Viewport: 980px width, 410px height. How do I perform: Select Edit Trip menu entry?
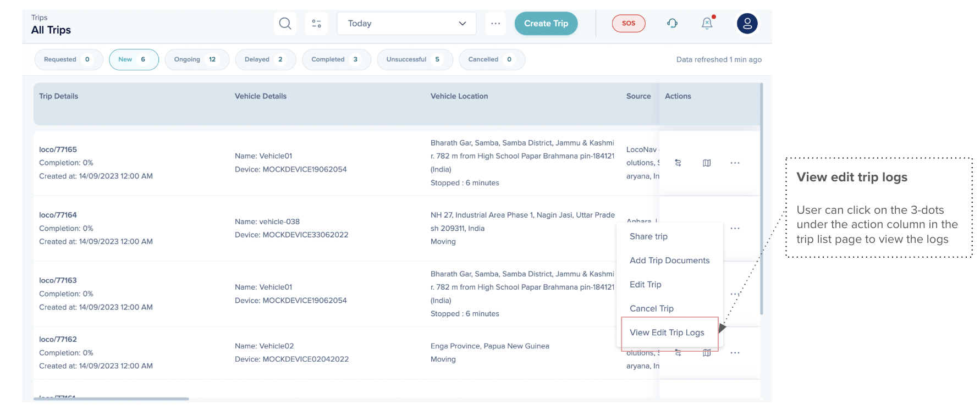coord(645,284)
